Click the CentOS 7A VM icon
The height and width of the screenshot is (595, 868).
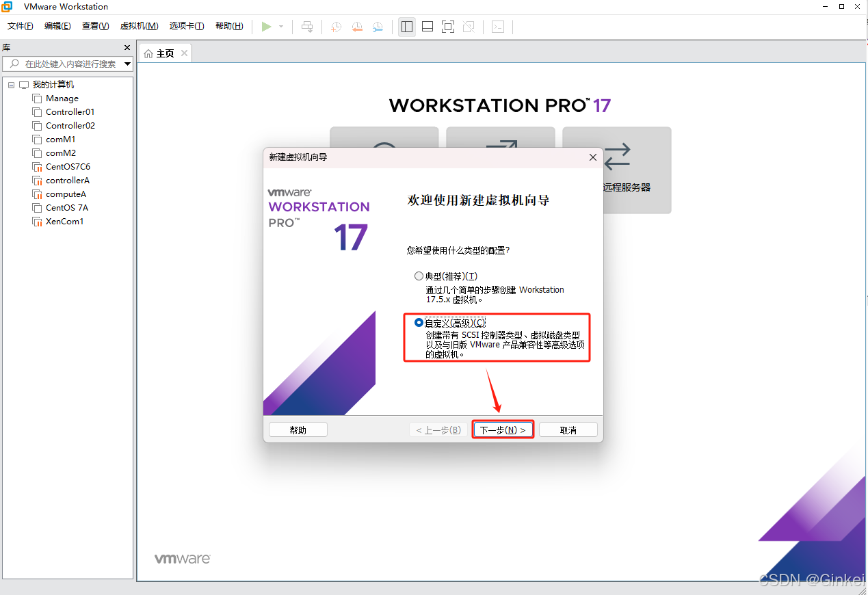(37, 208)
